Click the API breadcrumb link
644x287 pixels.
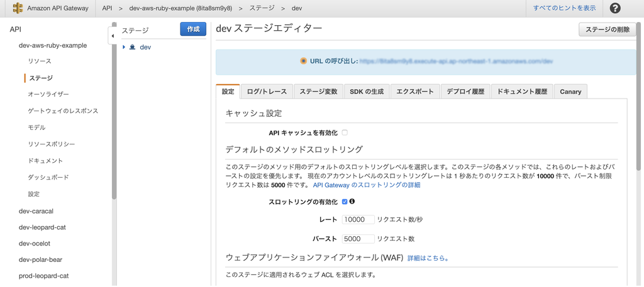point(107,8)
